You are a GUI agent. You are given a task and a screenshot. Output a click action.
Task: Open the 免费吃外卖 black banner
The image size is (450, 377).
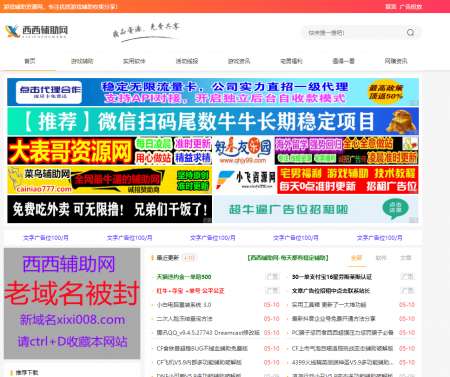[109, 209]
